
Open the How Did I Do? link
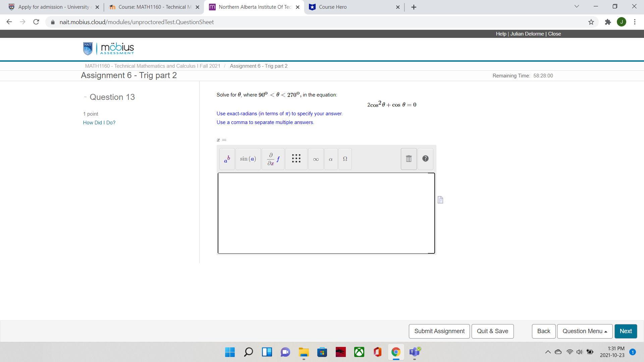pyautogui.click(x=99, y=123)
